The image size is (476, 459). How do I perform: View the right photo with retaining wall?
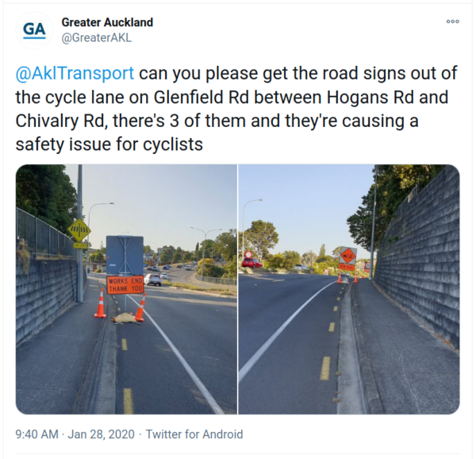349,289
